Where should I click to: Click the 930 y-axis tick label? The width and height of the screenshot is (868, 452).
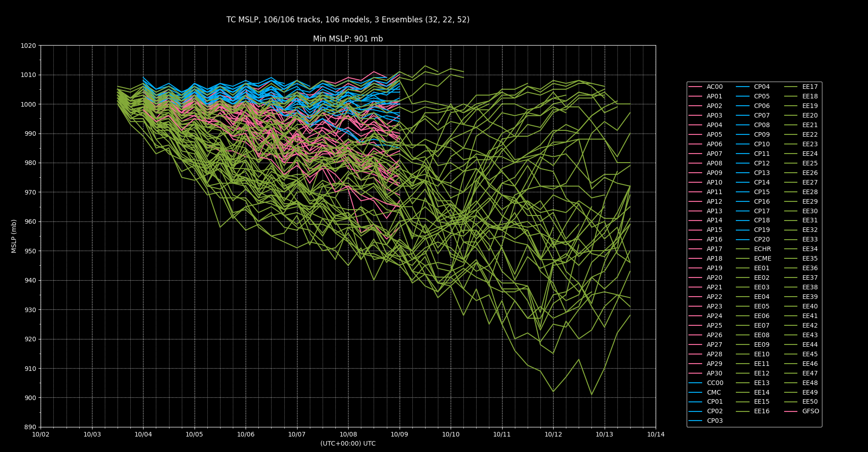30,310
